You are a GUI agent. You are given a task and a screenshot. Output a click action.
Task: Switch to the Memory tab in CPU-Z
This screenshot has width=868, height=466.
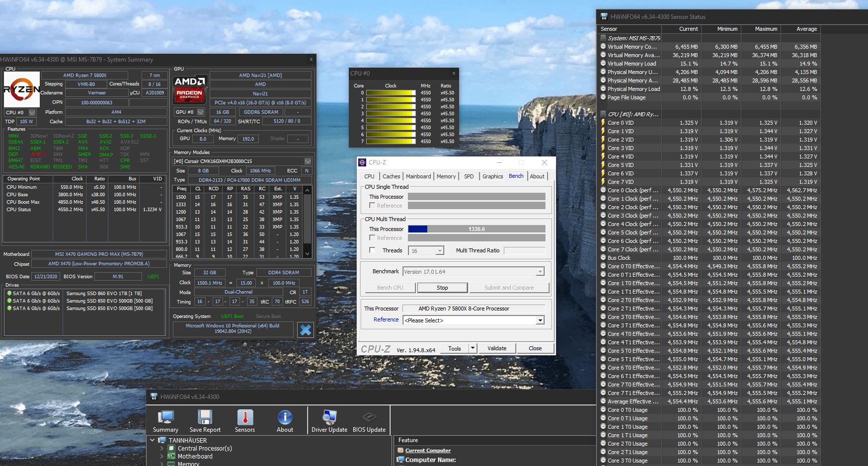coord(446,176)
